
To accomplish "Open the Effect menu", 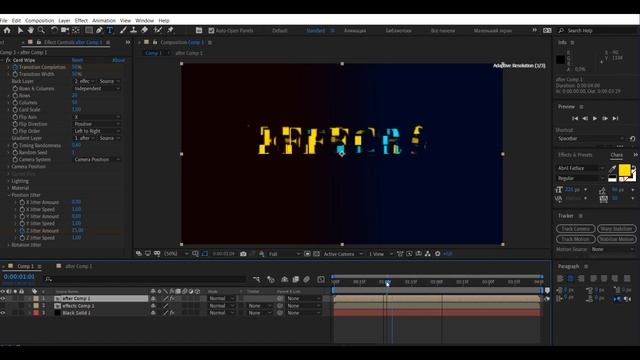I will coord(81,20).
